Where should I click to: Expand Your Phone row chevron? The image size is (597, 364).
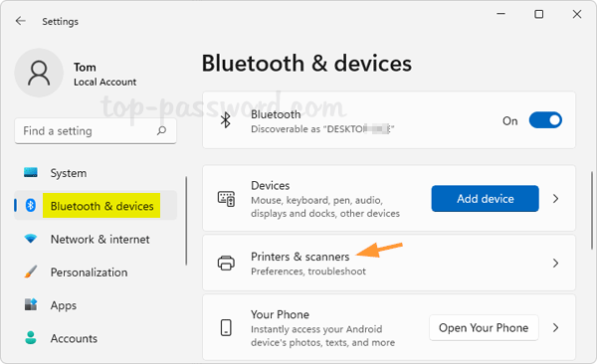point(555,327)
